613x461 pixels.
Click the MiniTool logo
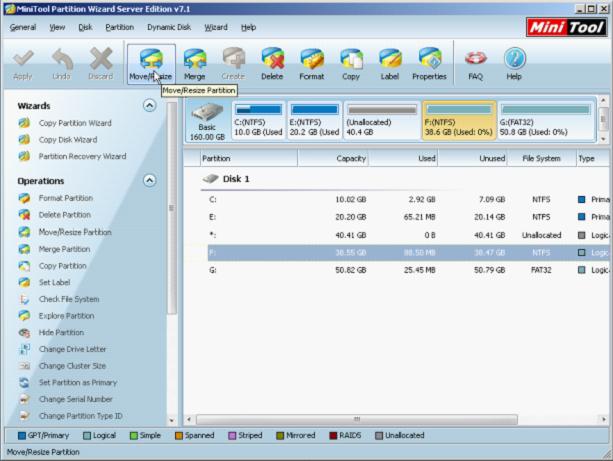pos(566,27)
